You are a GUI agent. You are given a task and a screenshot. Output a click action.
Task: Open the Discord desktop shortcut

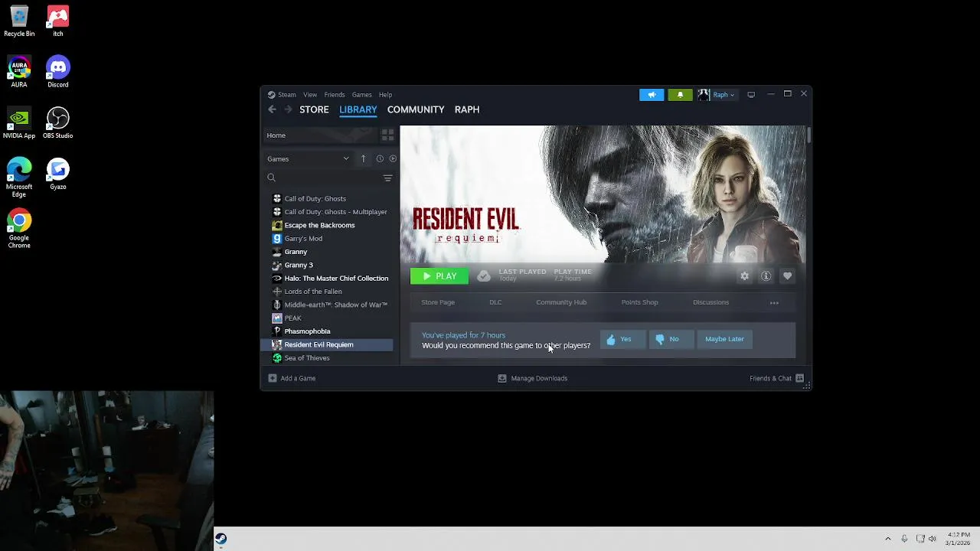57,72
